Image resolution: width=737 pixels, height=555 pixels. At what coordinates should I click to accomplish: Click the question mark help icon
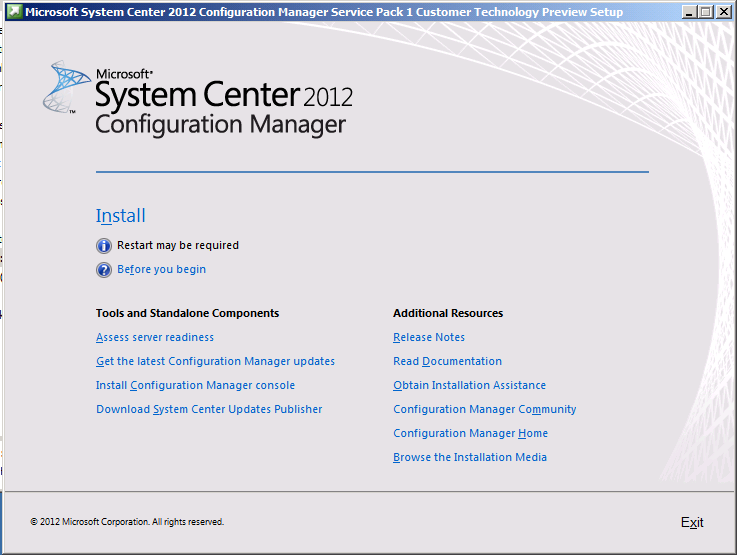104,270
